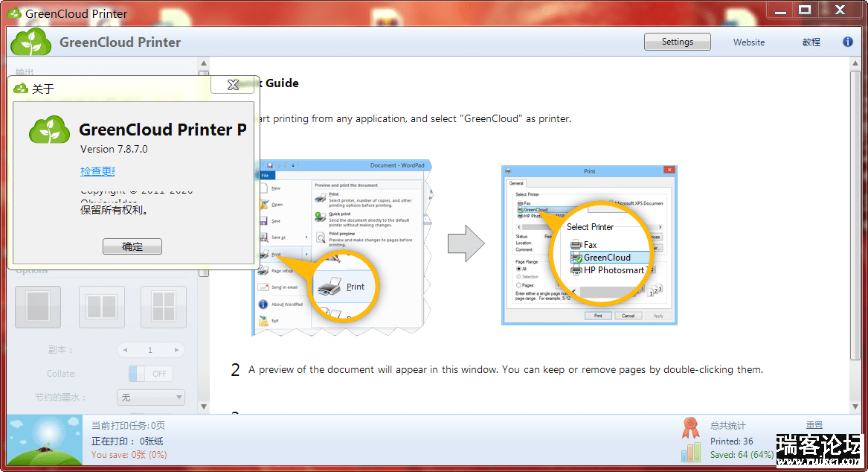Viewport: 868px width, 472px height.
Task: Open the Website link
Action: (749, 42)
